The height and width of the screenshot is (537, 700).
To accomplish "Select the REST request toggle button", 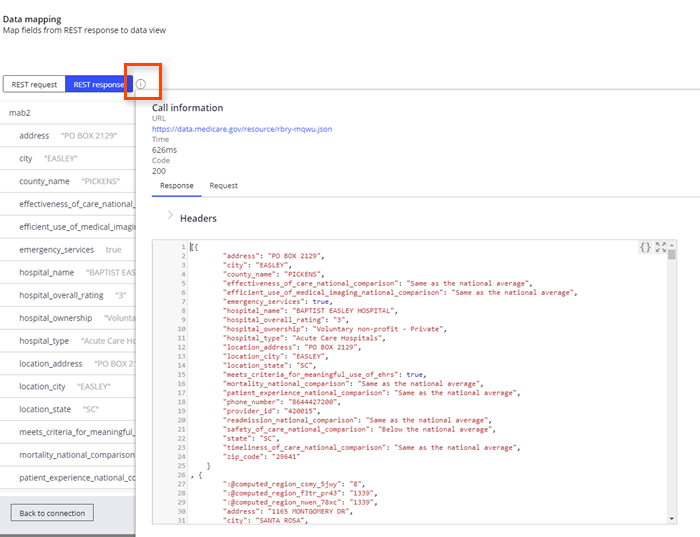I will click(34, 85).
